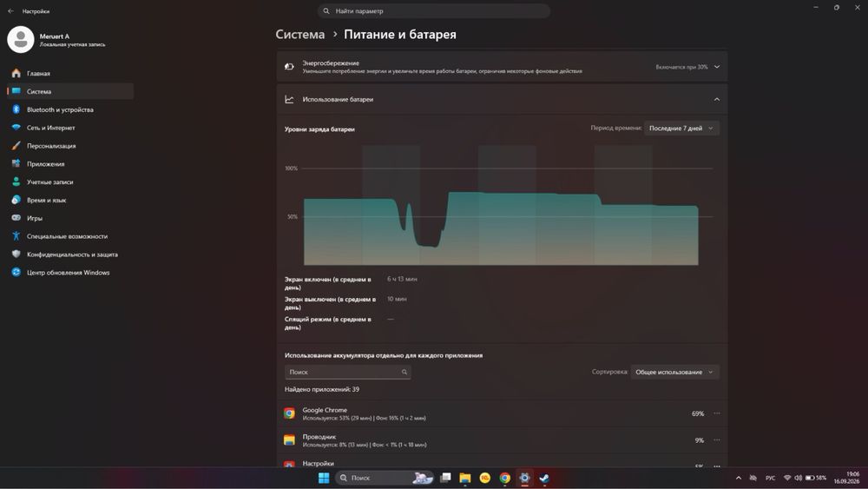Open Приложения in the sidebar
Viewport: 868px width, 489px height.
point(70,164)
